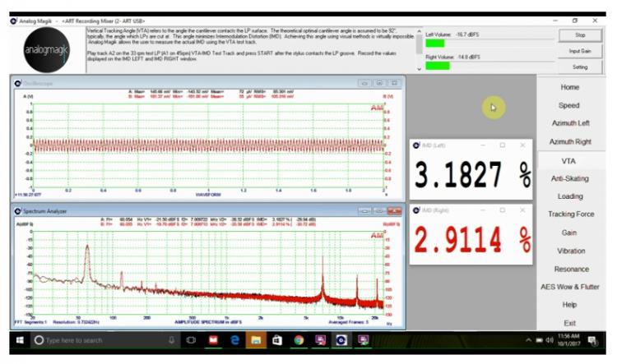
Task: Open Microsoft Edge from taskbar
Action: [x=235, y=340]
